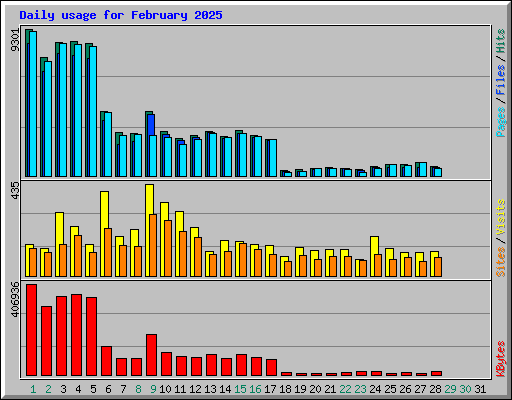Image resolution: width=512 pixels, height=400 pixels.
Task: Click day 3 on the x-axis
Action: click(x=63, y=389)
